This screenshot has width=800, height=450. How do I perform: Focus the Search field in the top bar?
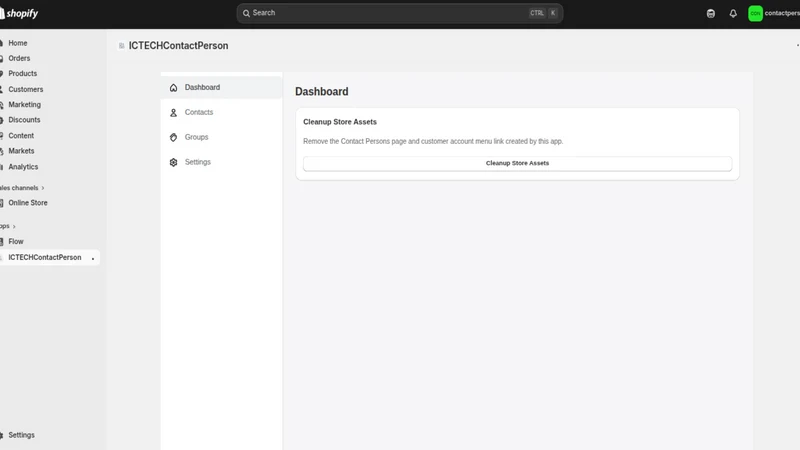pos(399,13)
